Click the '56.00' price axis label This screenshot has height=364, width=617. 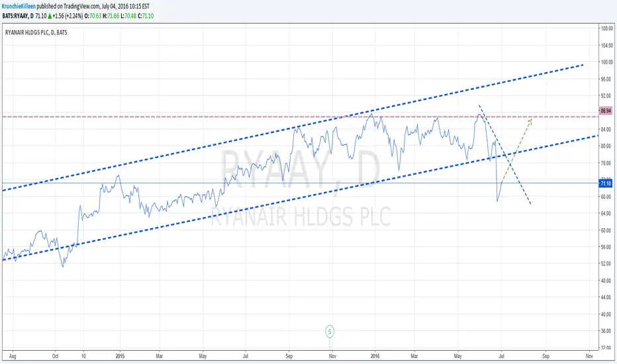(606, 247)
